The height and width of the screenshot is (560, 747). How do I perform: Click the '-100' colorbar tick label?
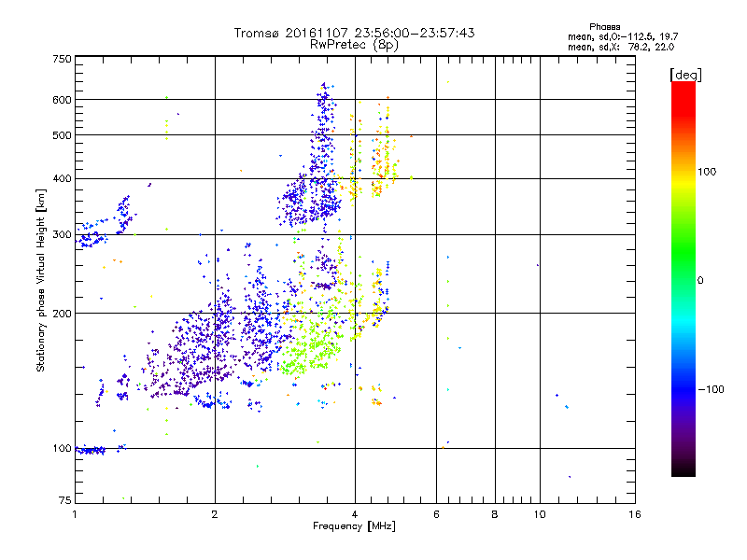pyautogui.click(x=711, y=389)
